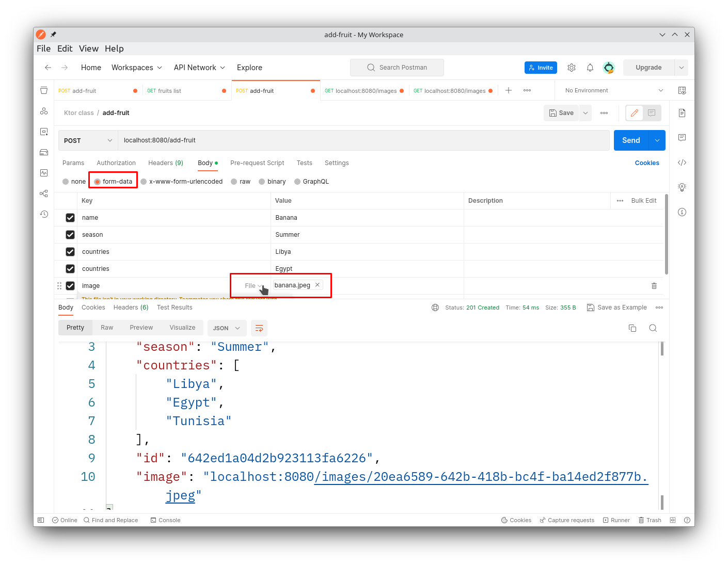This screenshot has height=566, width=728.
Task: Search within the response body
Action: (x=653, y=328)
